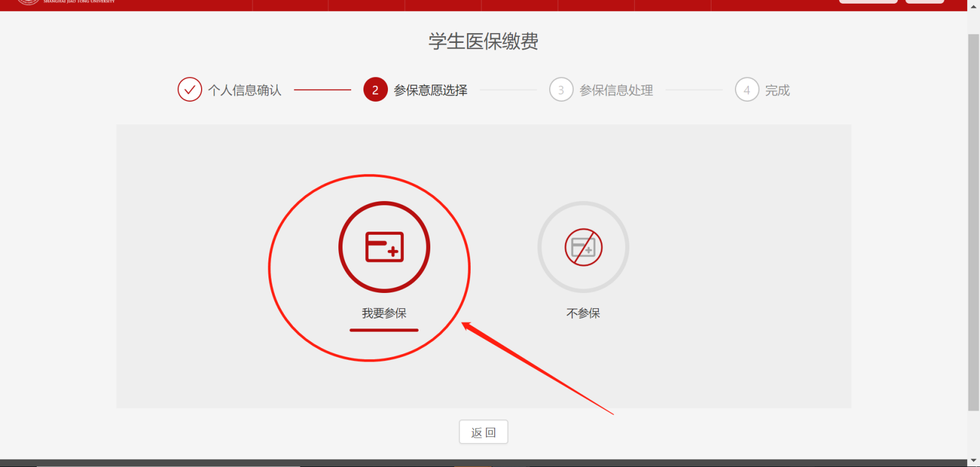The height and width of the screenshot is (467, 980).
Task: Click the scrollbar down arrow
Action: pos(973,460)
